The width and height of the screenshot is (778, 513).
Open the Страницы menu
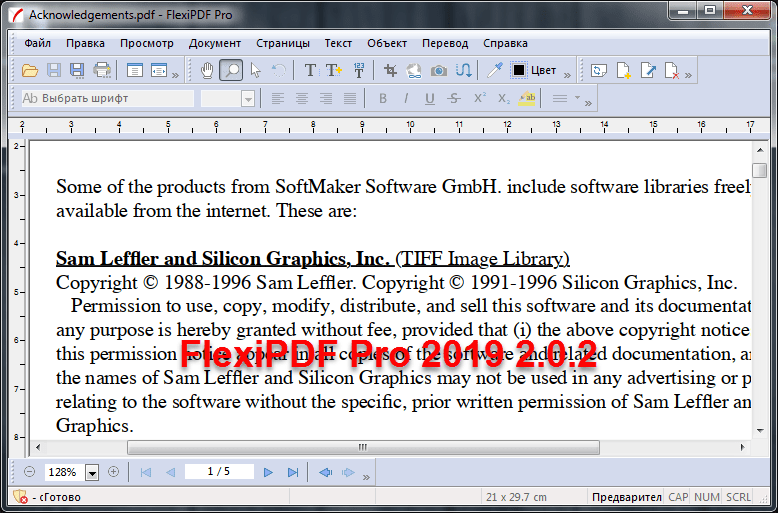[x=283, y=44]
